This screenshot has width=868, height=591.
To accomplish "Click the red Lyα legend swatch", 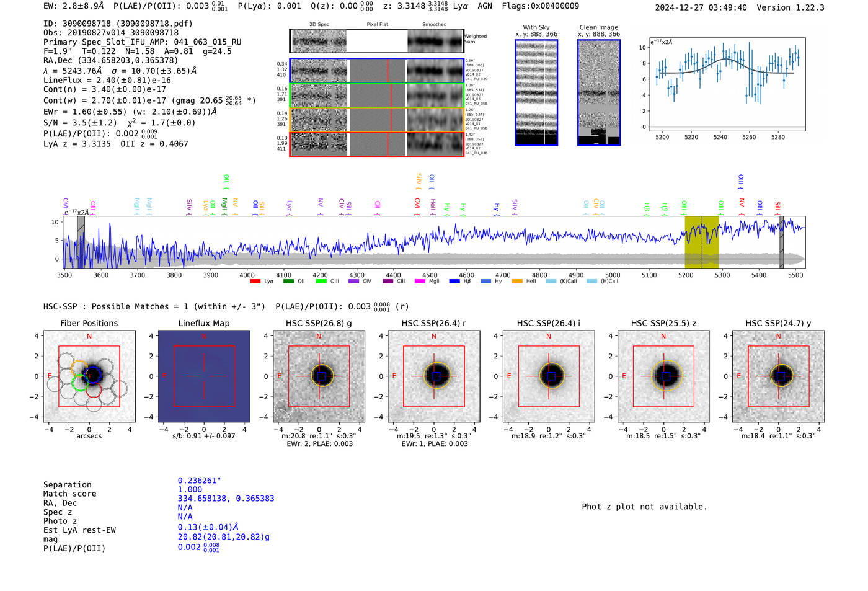I will tap(255, 281).
